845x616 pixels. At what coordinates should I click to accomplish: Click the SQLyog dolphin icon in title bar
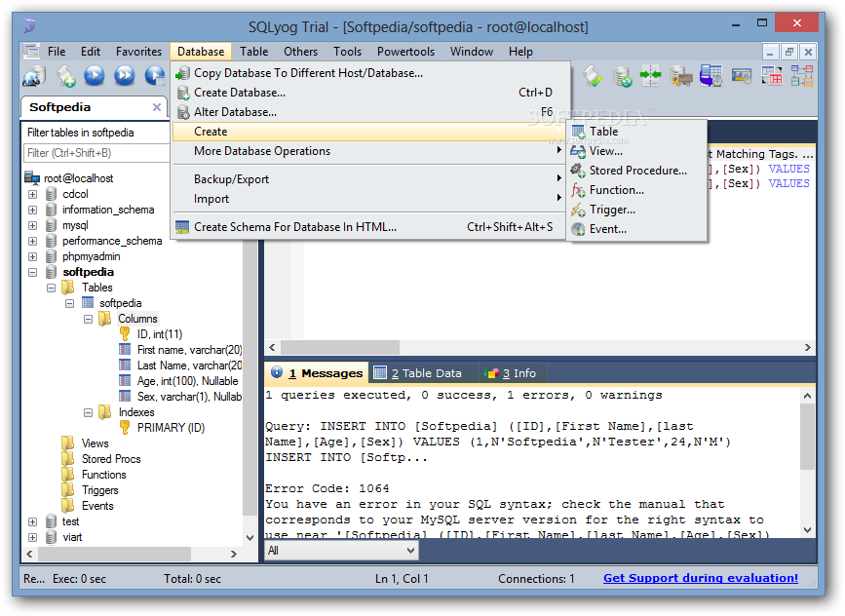point(29,26)
